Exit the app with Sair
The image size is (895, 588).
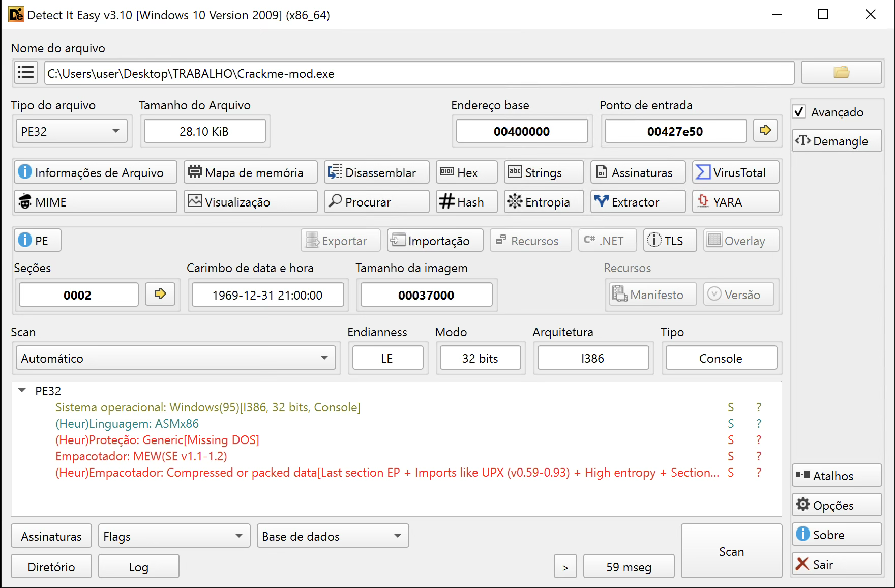837,564
